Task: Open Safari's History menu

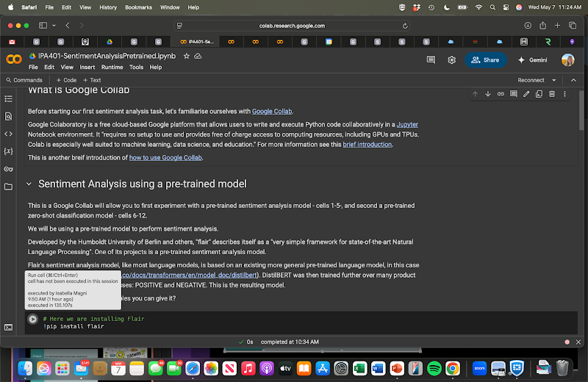Action: 108,7
